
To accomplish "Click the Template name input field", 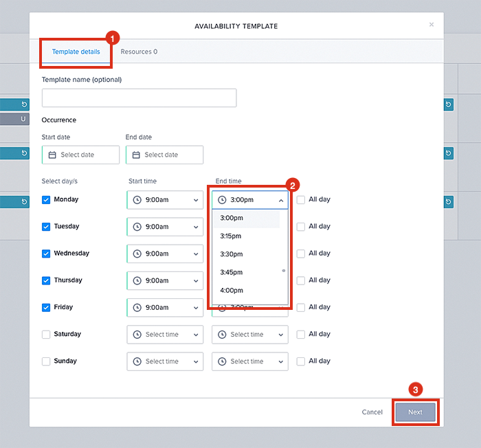I will 139,98.
